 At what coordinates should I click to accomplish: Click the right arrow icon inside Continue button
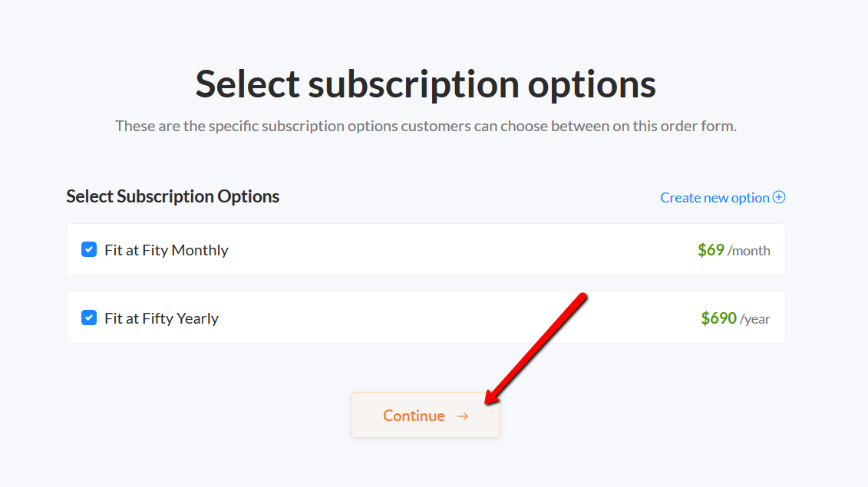point(463,416)
